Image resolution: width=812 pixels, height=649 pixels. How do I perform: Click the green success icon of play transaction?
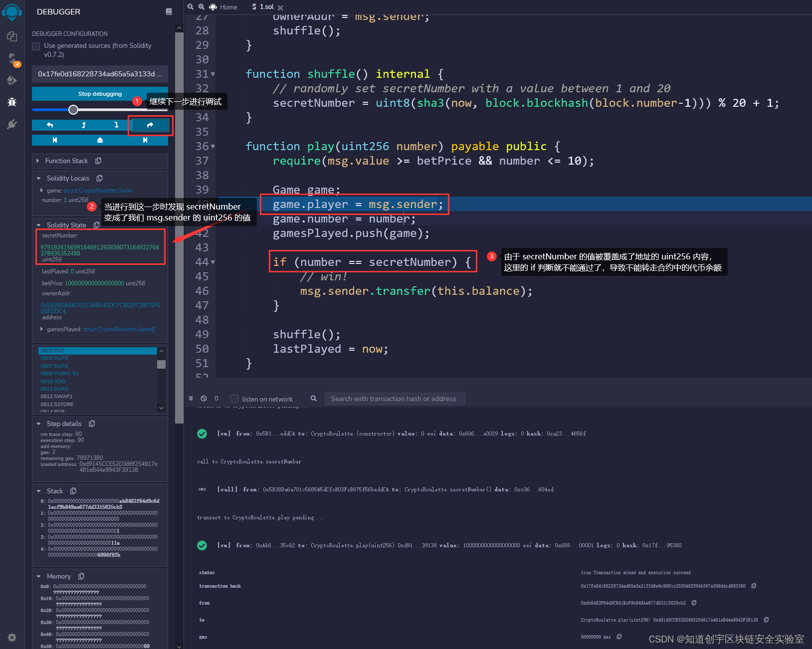click(202, 545)
